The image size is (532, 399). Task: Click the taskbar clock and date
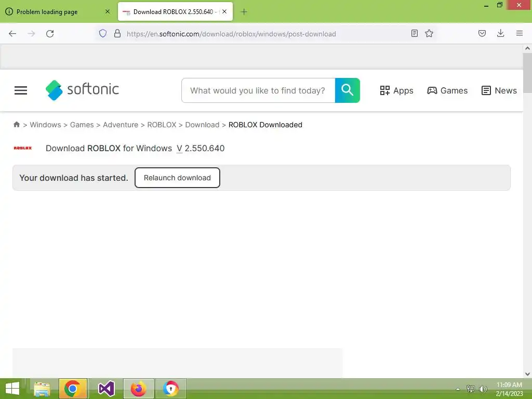pyautogui.click(x=509, y=389)
